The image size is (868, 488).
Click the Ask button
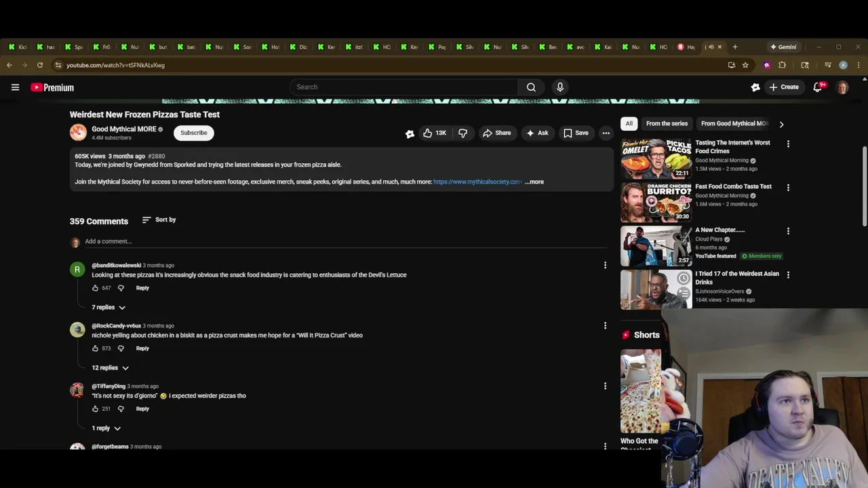pyautogui.click(x=537, y=133)
